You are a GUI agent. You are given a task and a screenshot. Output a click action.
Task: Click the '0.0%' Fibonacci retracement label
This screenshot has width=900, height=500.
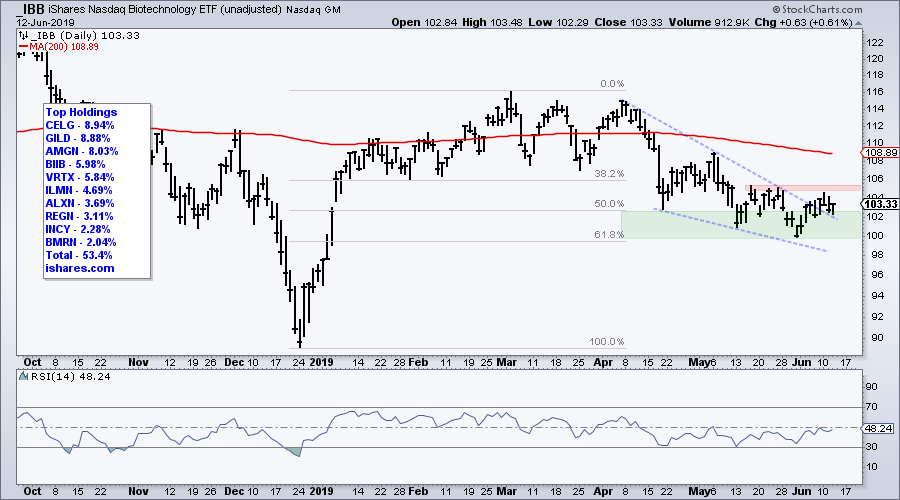[x=612, y=84]
